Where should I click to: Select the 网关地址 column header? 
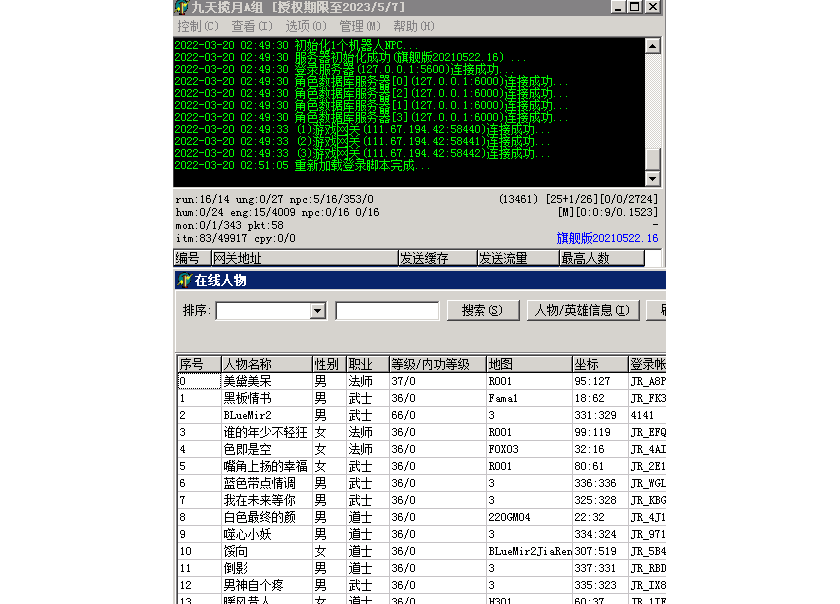303,258
